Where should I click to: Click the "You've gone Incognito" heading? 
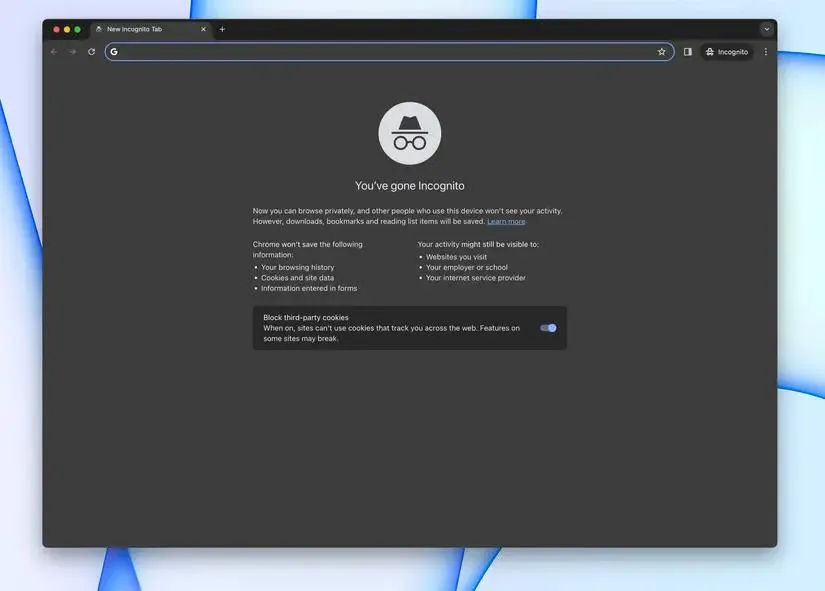click(410, 186)
